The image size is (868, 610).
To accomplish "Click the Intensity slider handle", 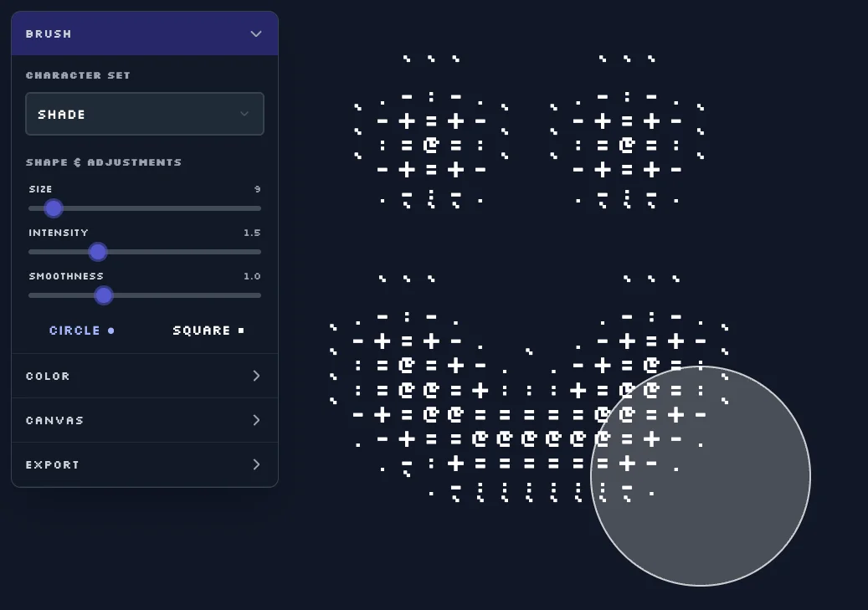I will click(x=97, y=252).
